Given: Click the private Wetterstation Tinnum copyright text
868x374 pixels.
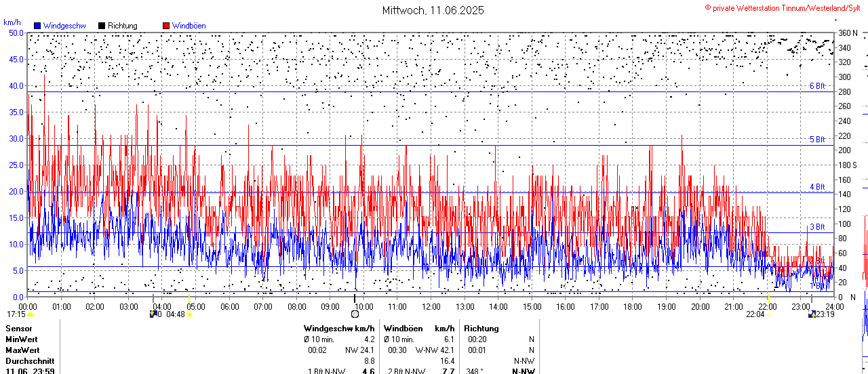Looking at the screenshot, I should [x=783, y=7].
